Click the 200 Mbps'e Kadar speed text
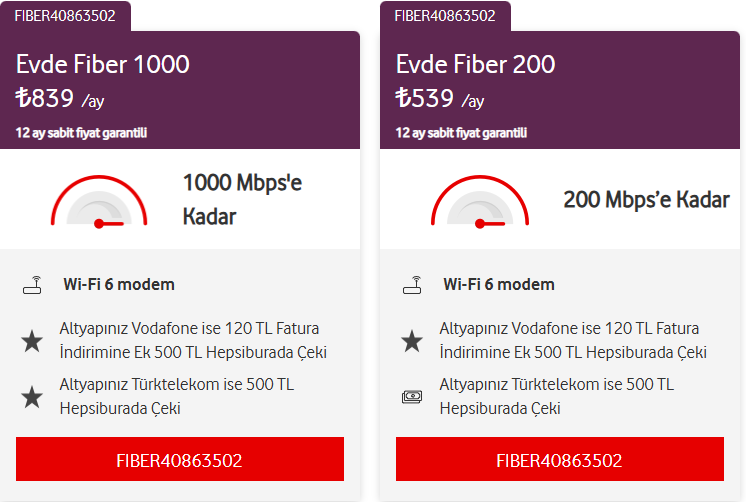The height and width of the screenshot is (502, 746). [646, 199]
